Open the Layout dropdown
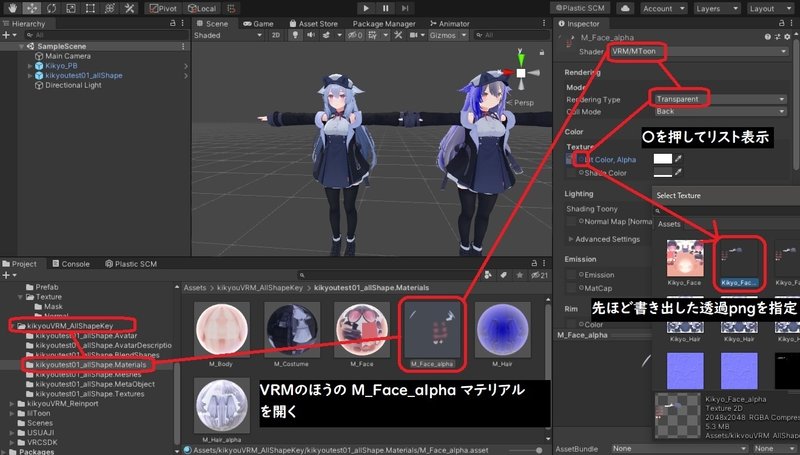 [770, 8]
